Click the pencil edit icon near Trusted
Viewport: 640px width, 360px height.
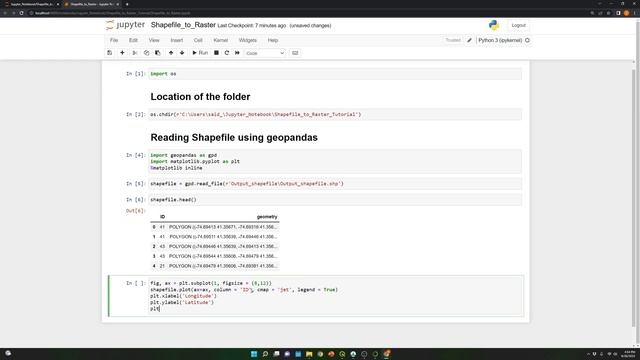coord(469,40)
